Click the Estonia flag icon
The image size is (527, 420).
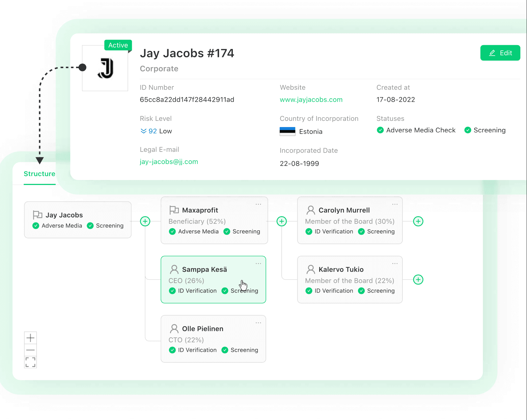point(287,131)
